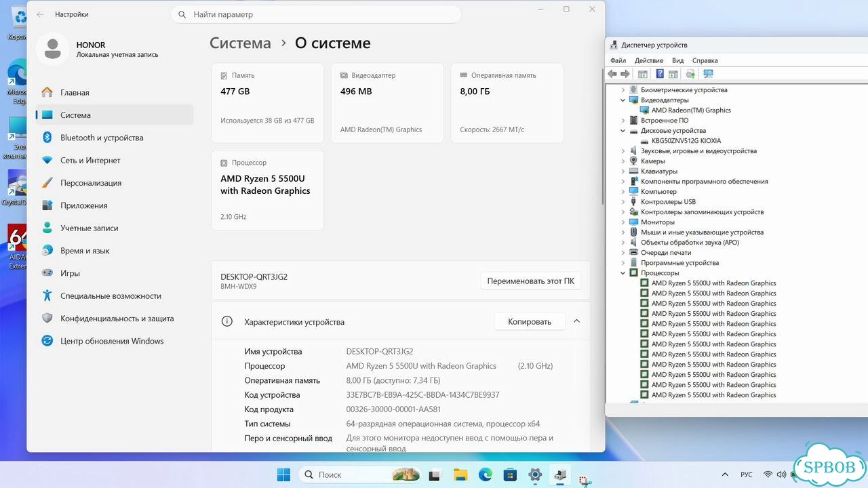Open Конфиденциальность и защита settings
This screenshot has width=868, height=488.
point(114,319)
